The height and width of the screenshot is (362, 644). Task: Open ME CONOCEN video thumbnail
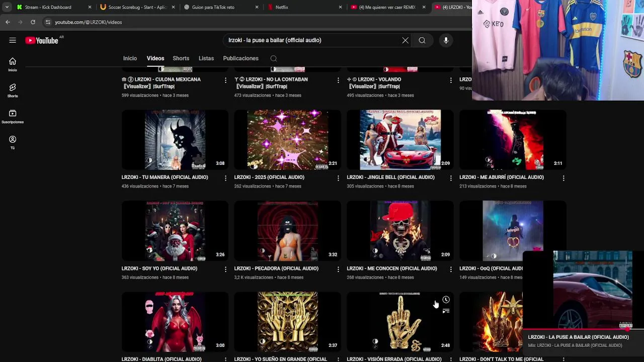[x=400, y=231]
